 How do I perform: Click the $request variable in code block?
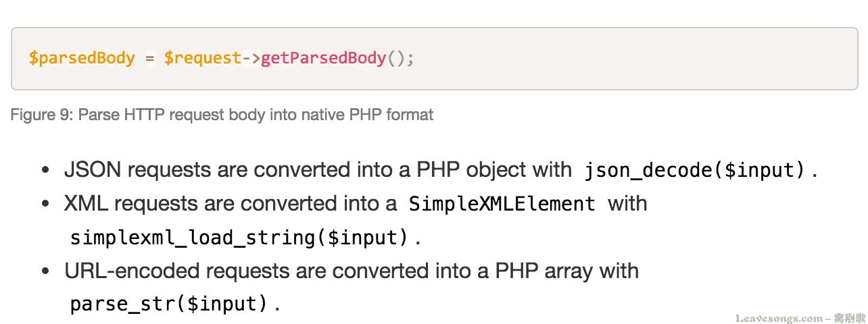click(202, 58)
